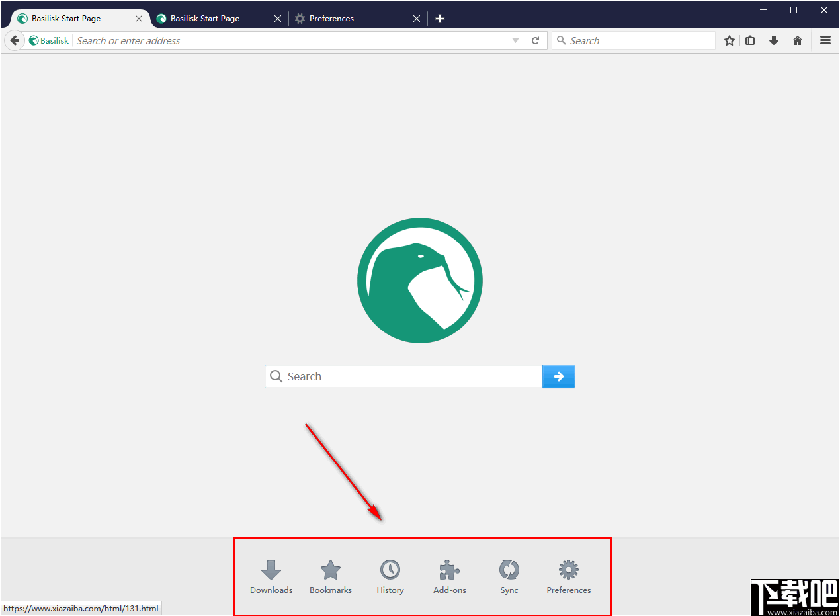Viewport: 840px width, 616px height.
Task: Bookmark this page with star icon
Action: pos(730,40)
